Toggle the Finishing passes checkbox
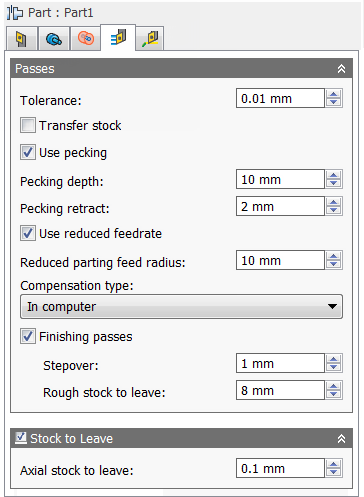Viewport: 364px width, 497px height. click(28, 336)
